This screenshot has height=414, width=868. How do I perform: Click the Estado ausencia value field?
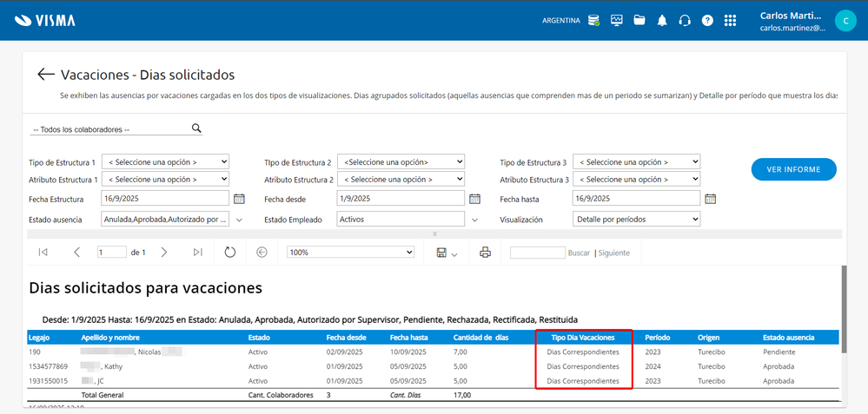pyautogui.click(x=165, y=219)
